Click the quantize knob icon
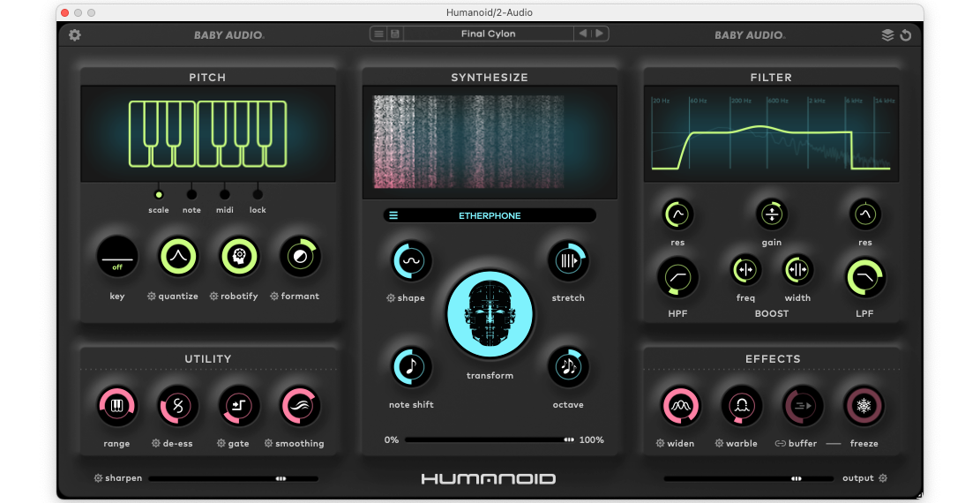980x503 pixels. coord(178,257)
